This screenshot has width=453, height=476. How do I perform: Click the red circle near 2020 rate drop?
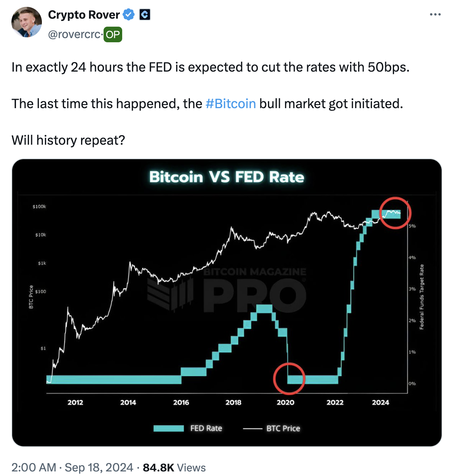pos(289,378)
